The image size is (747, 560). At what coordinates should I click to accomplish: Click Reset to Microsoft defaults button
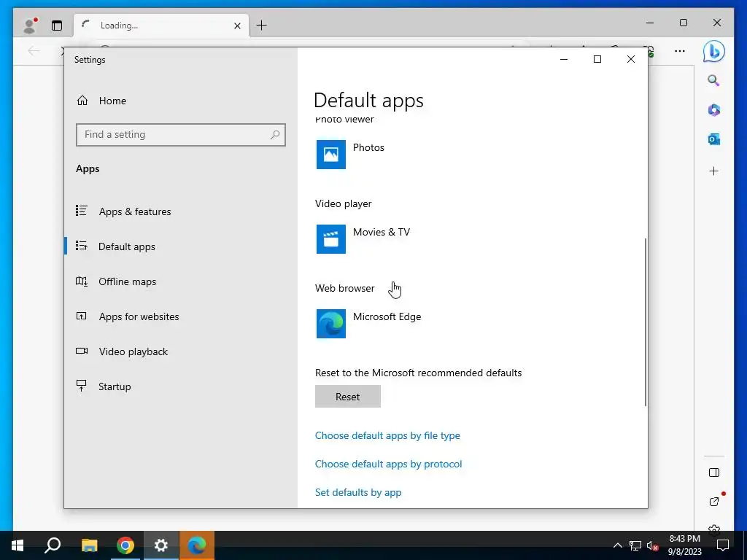pyautogui.click(x=348, y=397)
